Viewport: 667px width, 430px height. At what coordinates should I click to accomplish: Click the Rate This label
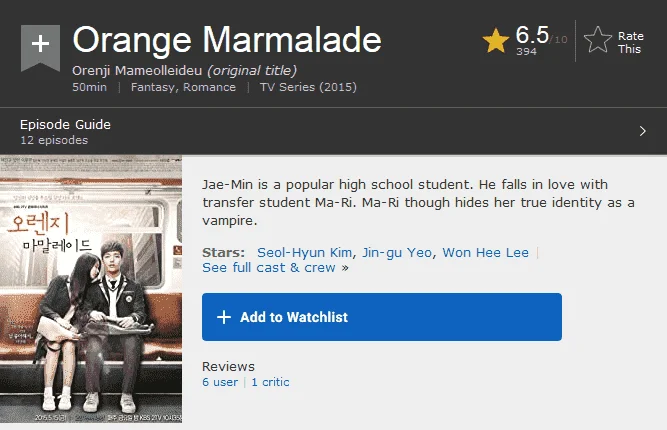point(630,43)
